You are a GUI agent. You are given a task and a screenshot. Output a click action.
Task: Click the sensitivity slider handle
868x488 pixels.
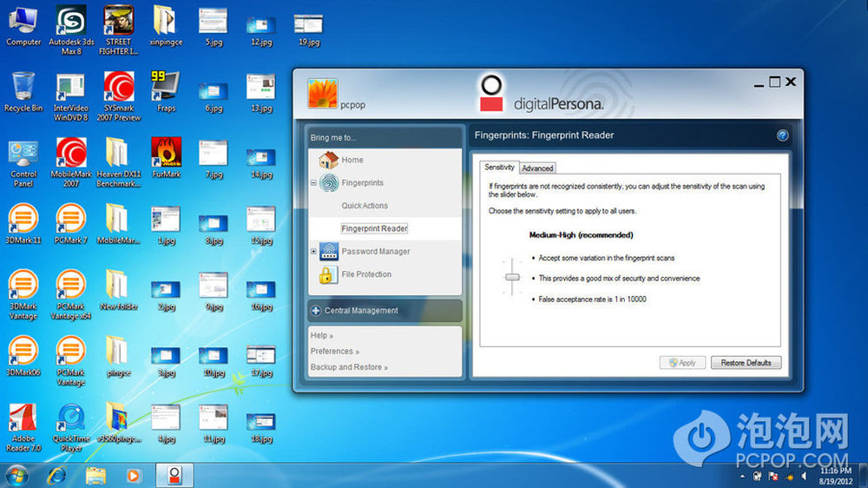pos(513,277)
